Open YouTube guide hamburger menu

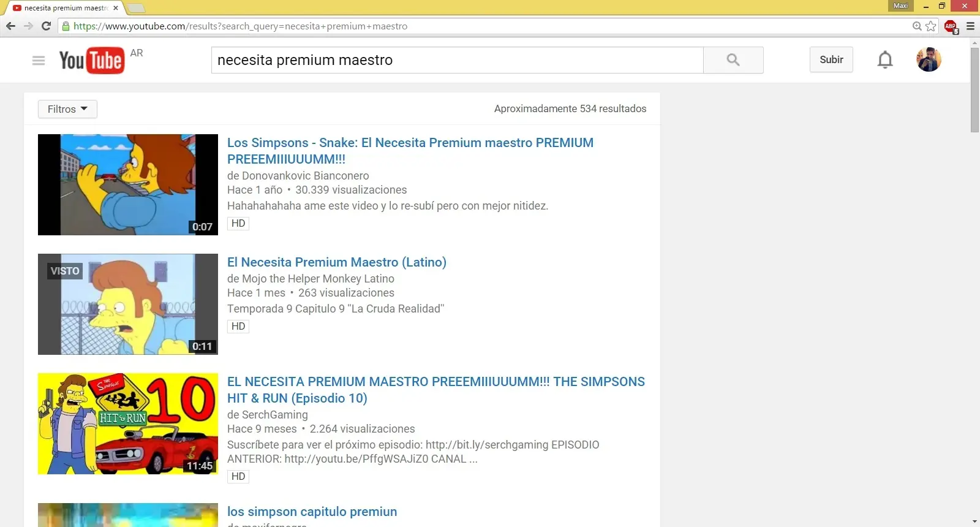[x=39, y=60]
